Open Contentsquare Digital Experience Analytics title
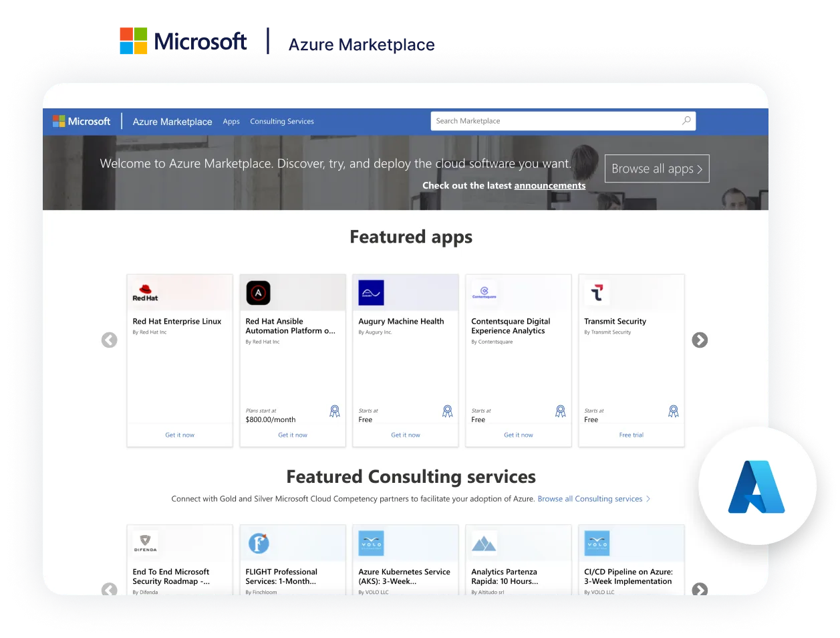Screen dimensions: 840x638 [x=511, y=326]
